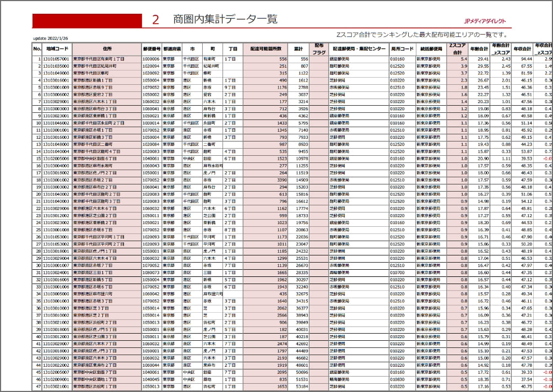This screenshot has width=553, height=392.
Task: Click the area code cell 13101035000
Action: (57, 66)
